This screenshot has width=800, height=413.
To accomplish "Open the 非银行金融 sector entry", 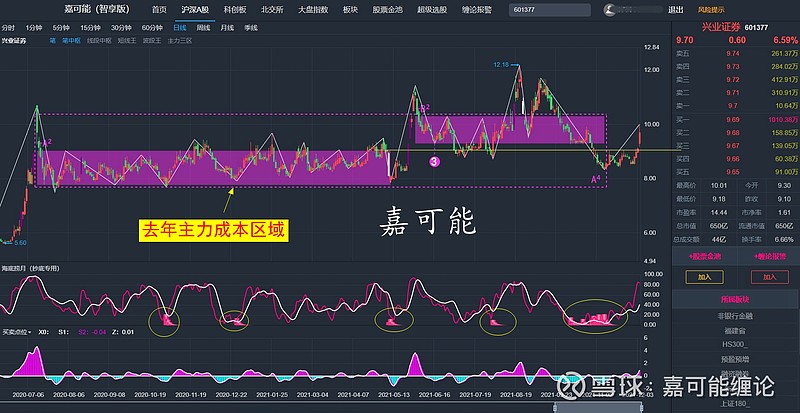I will pyautogui.click(x=735, y=316).
